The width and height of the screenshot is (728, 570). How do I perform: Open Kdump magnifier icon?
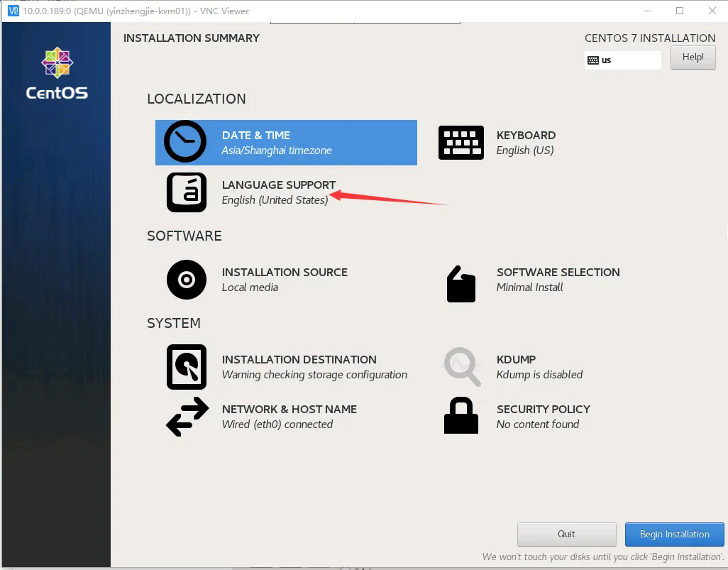(463, 366)
